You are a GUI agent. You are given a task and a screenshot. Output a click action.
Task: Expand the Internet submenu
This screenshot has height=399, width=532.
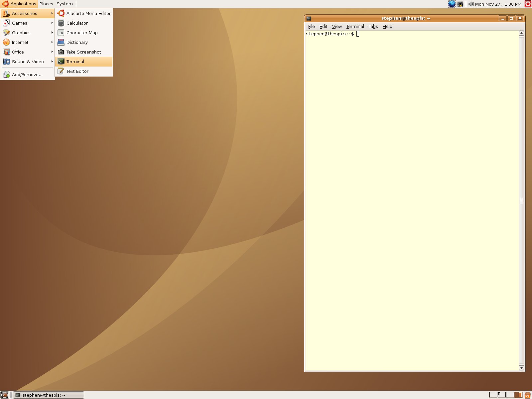[28, 42]
